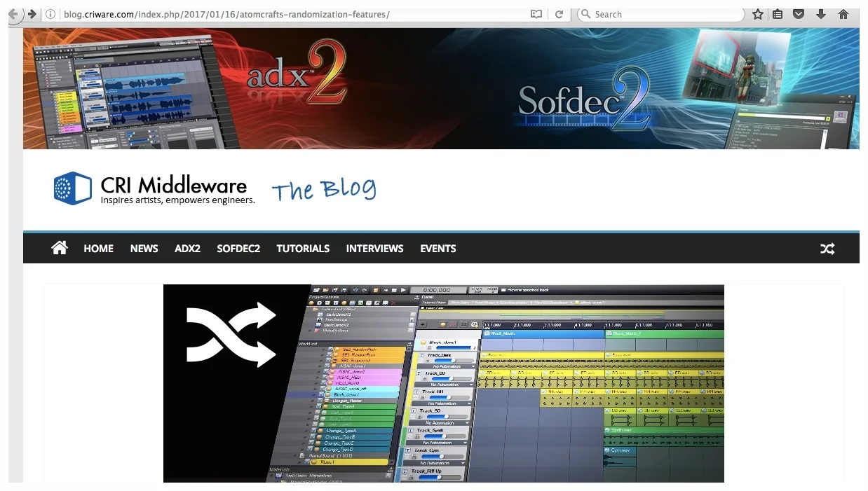Open the SOFDEC2 menu item
The width and height of the screenshot is (868, 491).
pyautogui.click(x=238, y=249)
